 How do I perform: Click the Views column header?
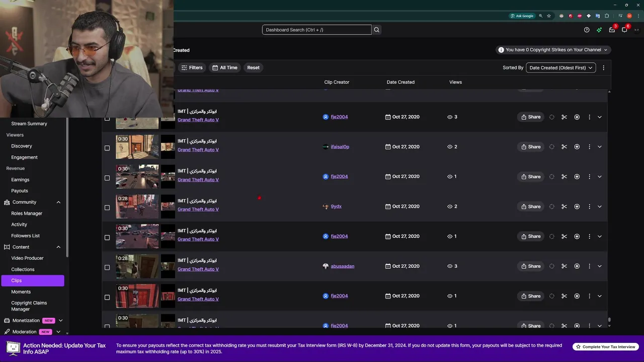pos(455,82)
